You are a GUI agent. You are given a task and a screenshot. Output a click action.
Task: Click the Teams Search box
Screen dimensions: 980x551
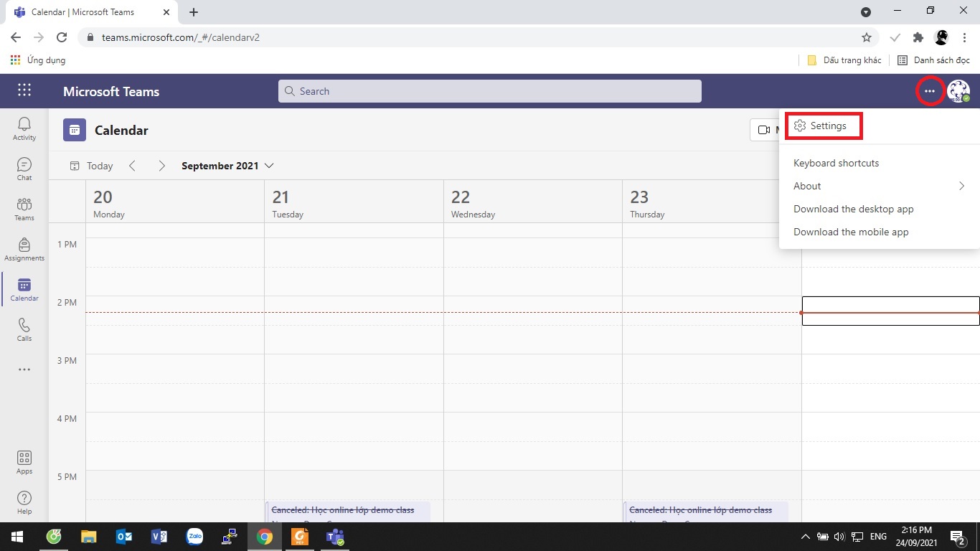[x=489, y=91]
